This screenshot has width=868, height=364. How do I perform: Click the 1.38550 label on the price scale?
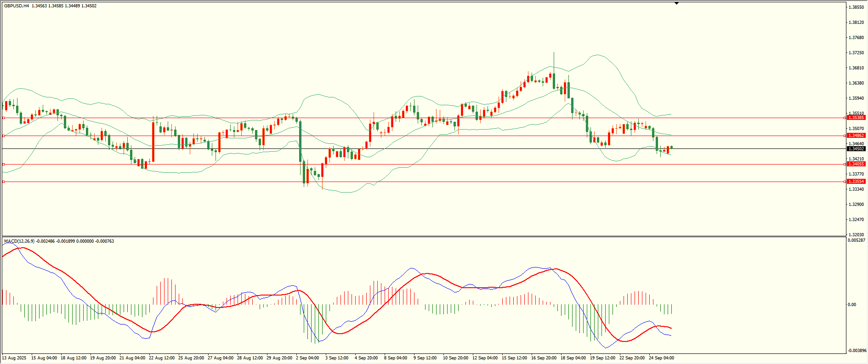pyautogui.click(x=855, y=7)
